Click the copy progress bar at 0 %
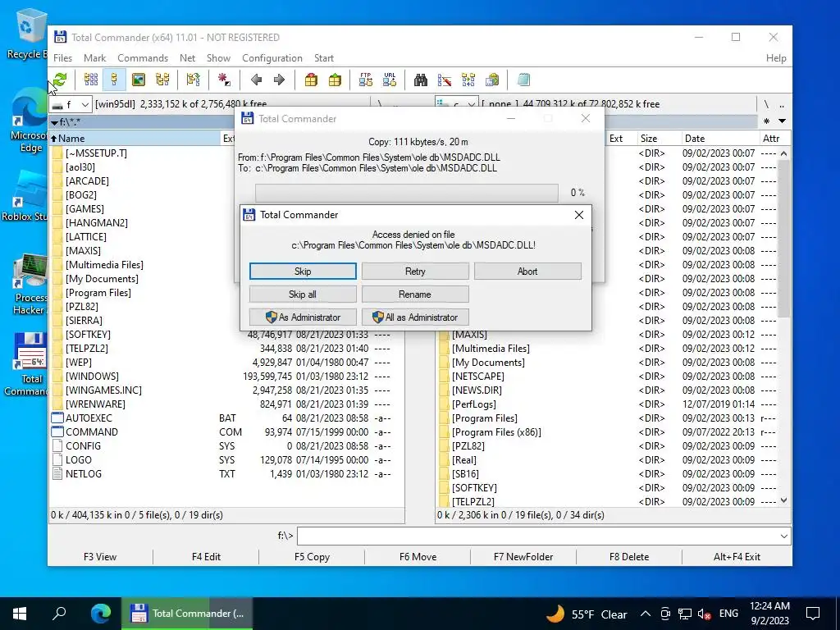The image size is (840, 630). coord(407,193)
